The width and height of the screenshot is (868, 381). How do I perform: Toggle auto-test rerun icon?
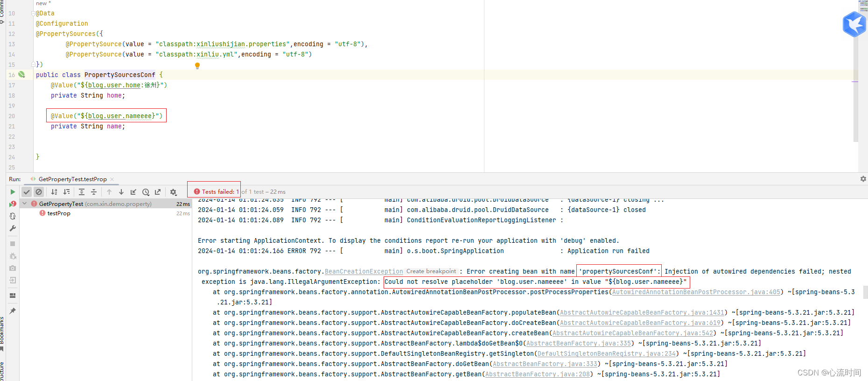click(13, 216)
